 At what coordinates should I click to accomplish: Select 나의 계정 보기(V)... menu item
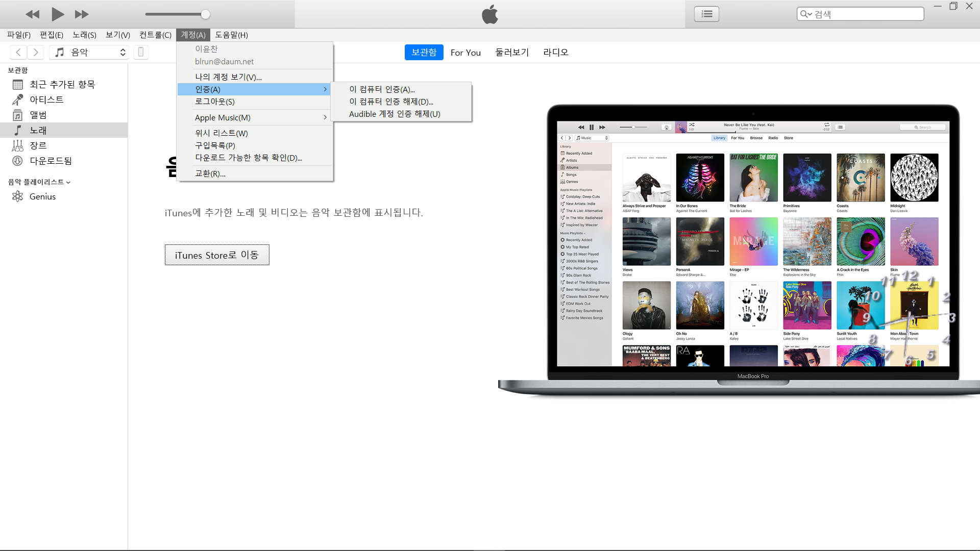(255, 77)
